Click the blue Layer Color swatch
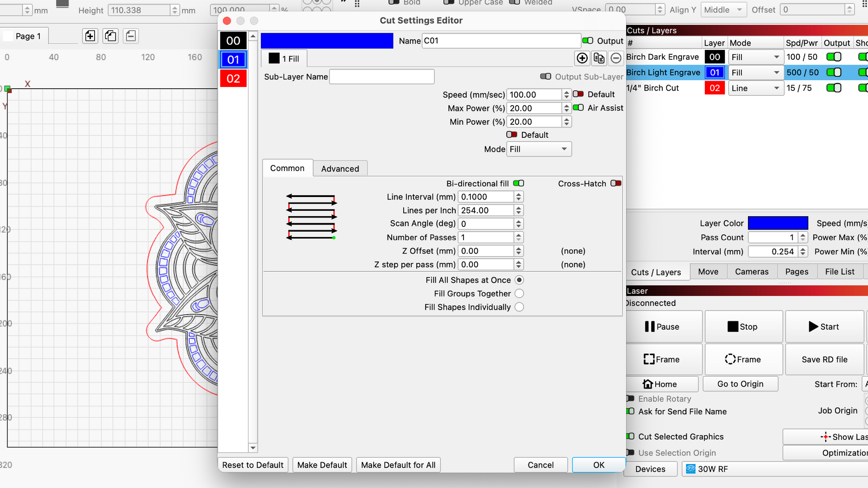This screenshot has width=868, height=488. 778,223
